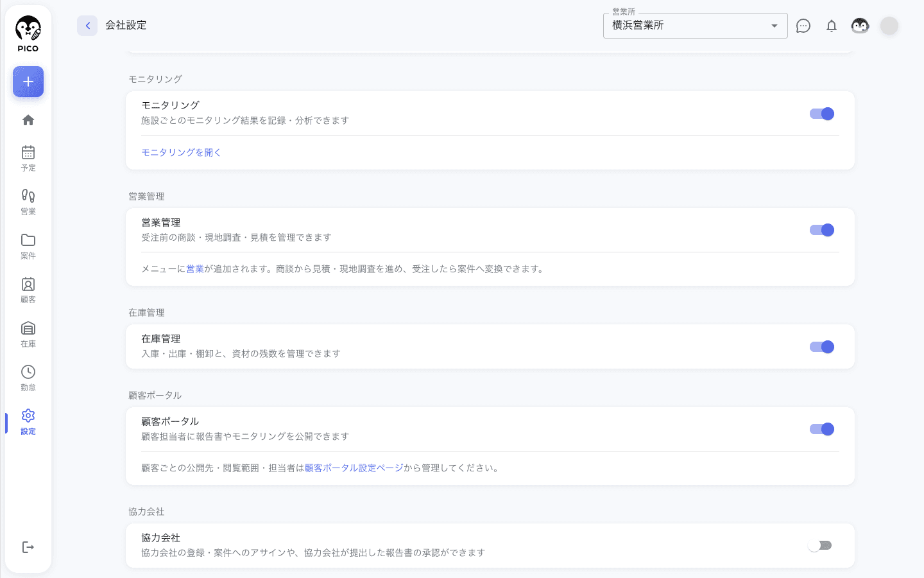Open the notifications bell

(832, 26)
